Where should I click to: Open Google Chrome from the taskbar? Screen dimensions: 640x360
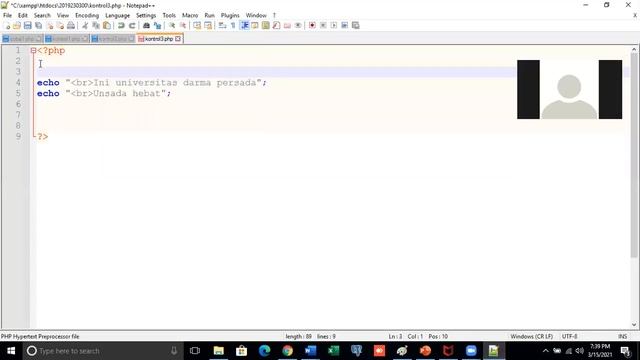tap(287, 351)
